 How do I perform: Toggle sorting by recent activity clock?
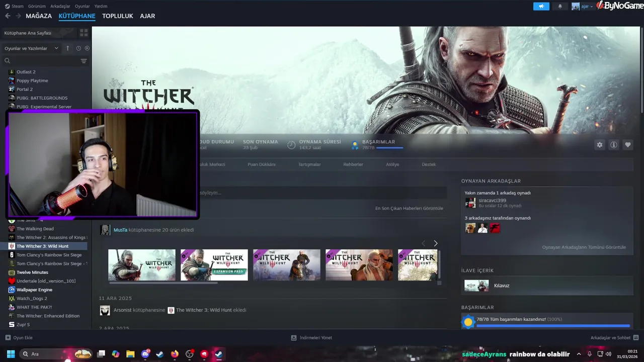pos(78,48)
